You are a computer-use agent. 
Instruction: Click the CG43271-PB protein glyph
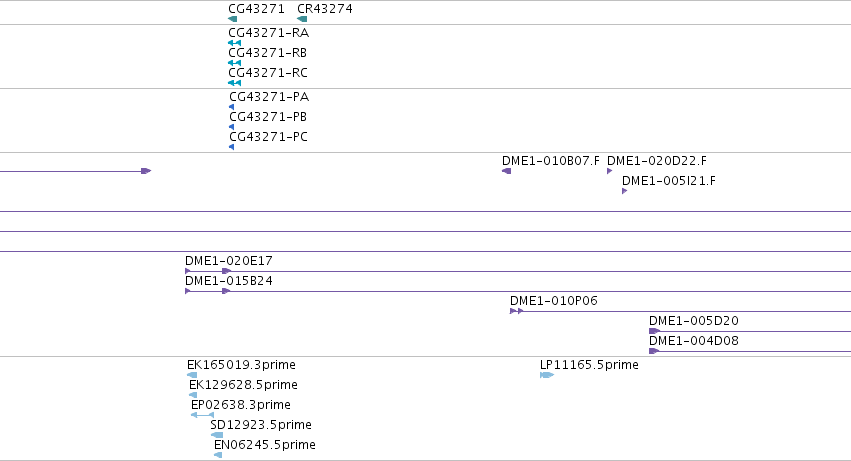pyautogui.click(x=232, y=127)
